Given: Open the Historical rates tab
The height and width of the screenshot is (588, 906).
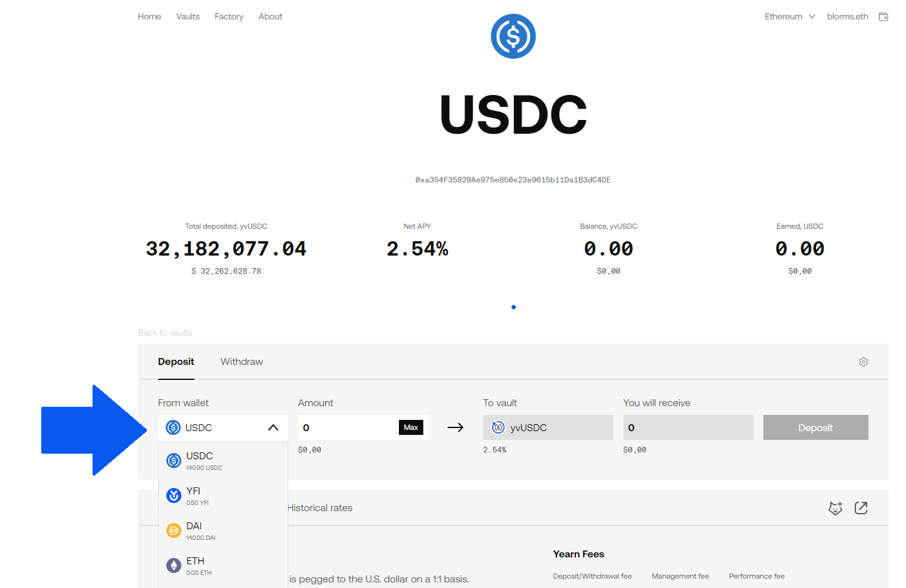Looking at the screenshot, I should [x=320, y=508].
